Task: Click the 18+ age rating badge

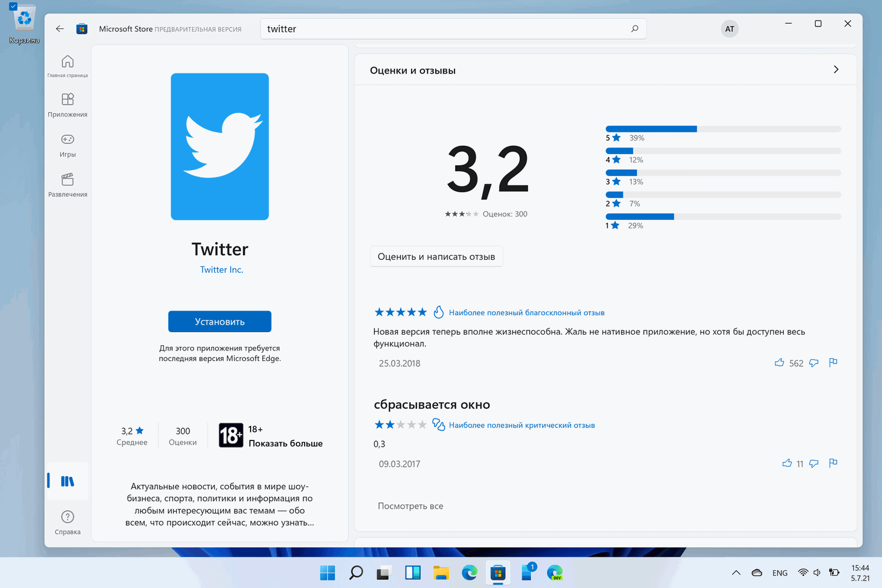Action: coord(231,435)
